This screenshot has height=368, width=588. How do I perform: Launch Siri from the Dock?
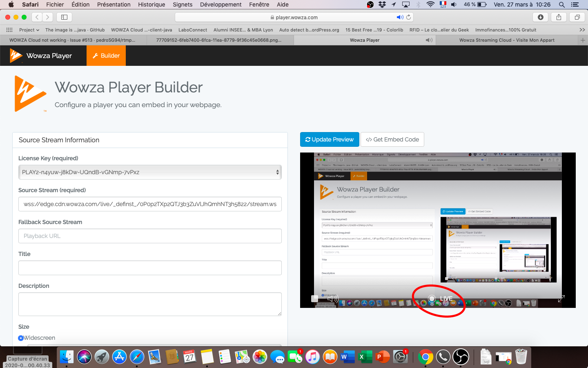[84, 357]
